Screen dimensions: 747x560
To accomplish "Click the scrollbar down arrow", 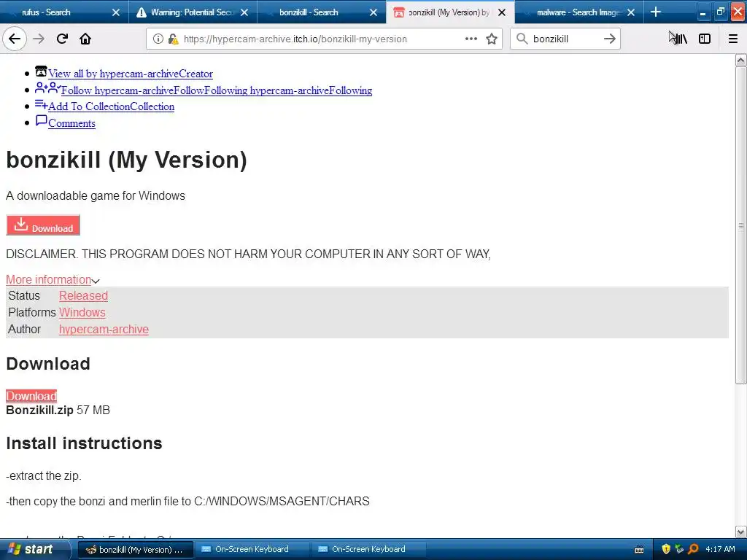I will [x=740, y=532].
